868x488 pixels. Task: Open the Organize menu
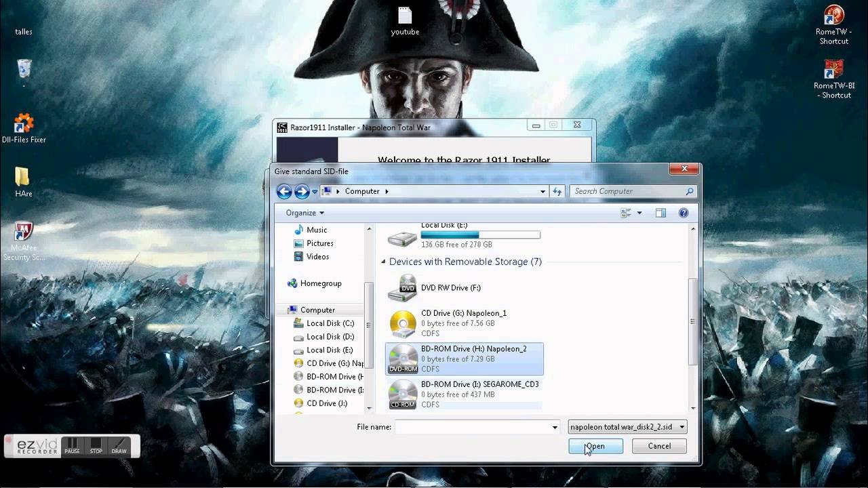coord(304,213)
